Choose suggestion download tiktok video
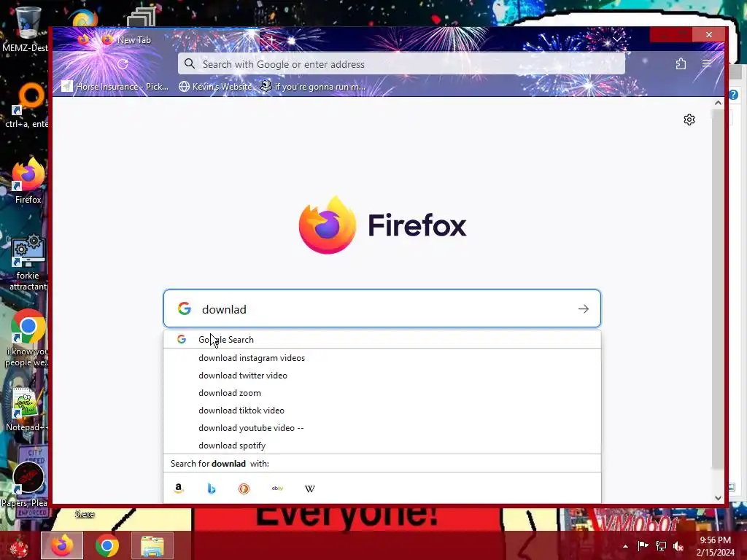The width and height of the screenshot is (747, 560). click(382, 411)
